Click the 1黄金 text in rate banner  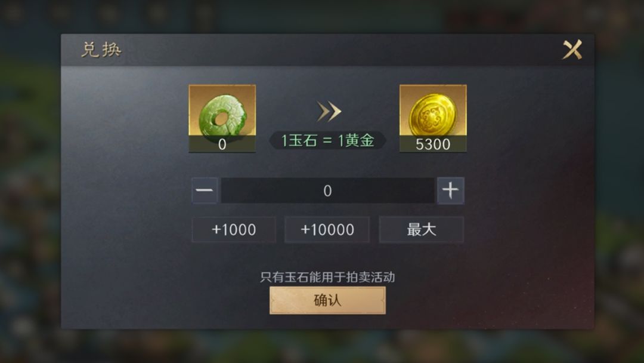tap(355, 140)
